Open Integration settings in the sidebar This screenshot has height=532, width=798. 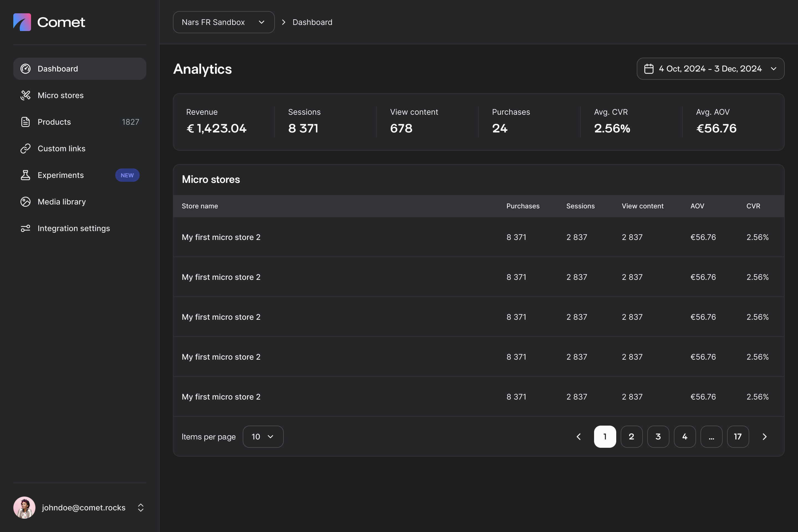[80, 228]
